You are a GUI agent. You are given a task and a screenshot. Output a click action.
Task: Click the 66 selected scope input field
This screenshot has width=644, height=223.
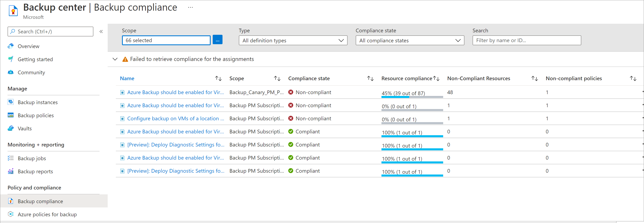point(166,40)
